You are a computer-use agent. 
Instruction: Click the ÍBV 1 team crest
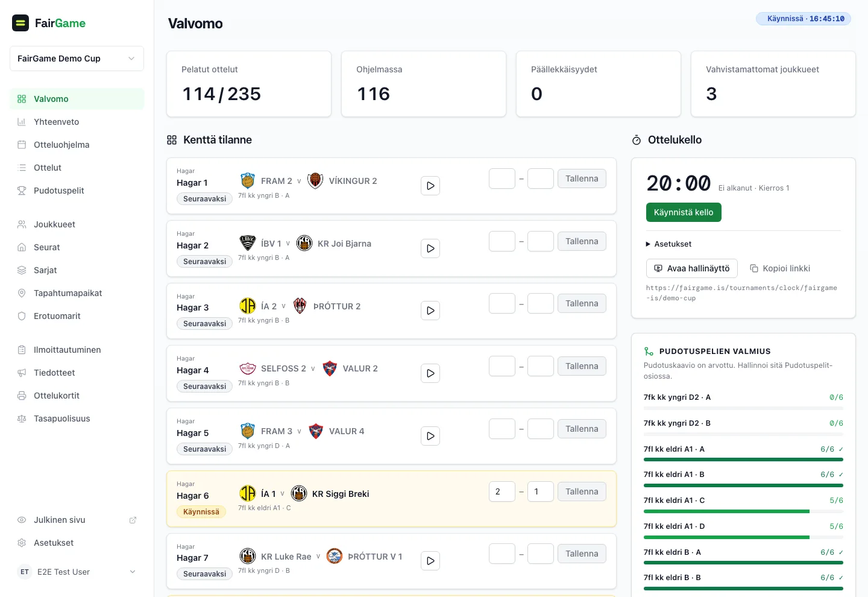click(248, 244)
